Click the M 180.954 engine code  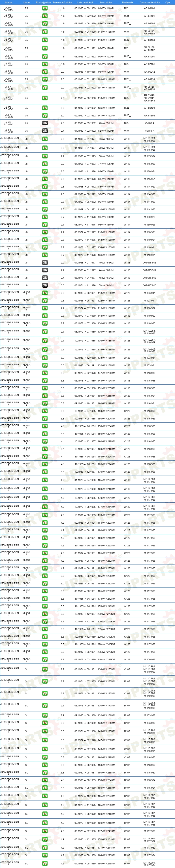point(149,171)
